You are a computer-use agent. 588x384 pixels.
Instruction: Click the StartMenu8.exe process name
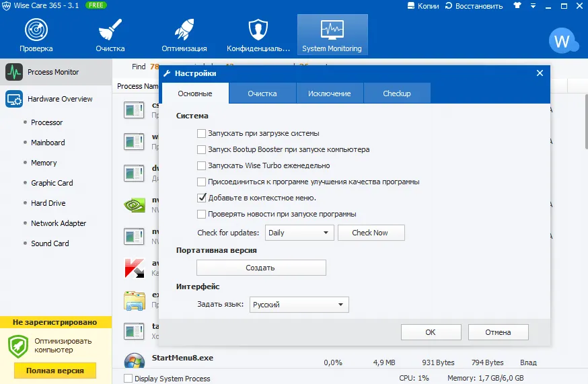click(x=182, y=358)
